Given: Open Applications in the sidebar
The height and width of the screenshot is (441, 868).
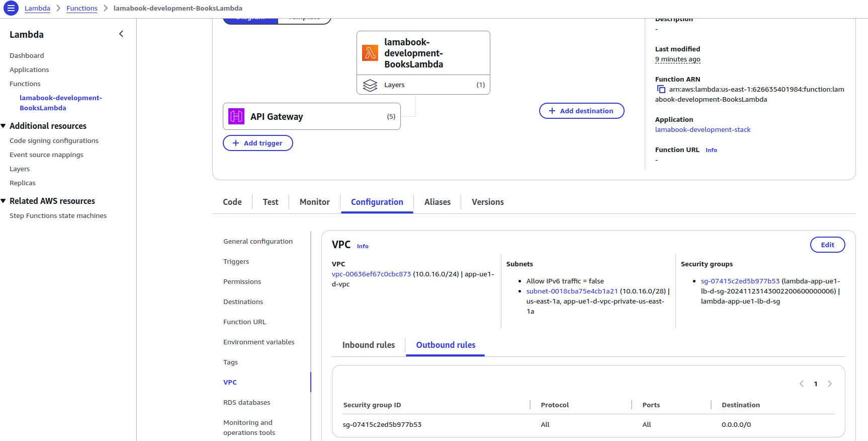Looking at the screenshot, I should pos(29,69).
